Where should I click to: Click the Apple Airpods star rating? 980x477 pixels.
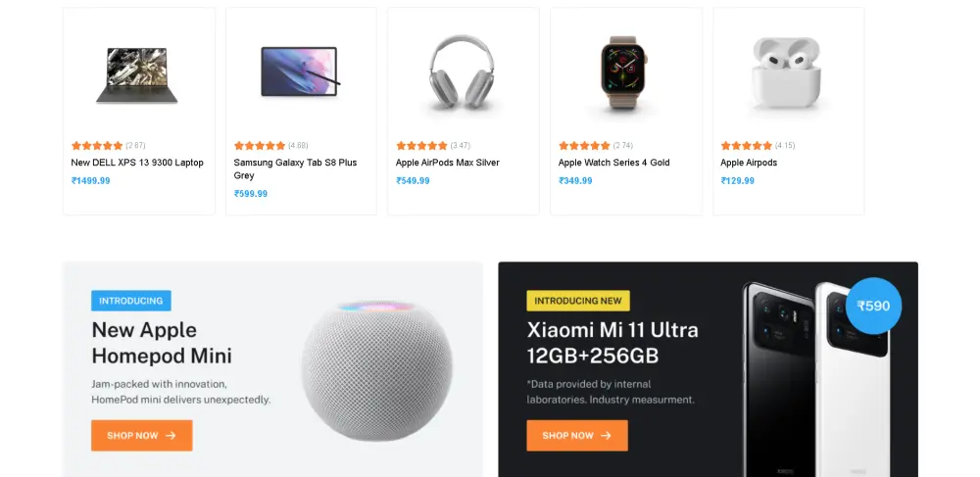(x=747, y=146)
